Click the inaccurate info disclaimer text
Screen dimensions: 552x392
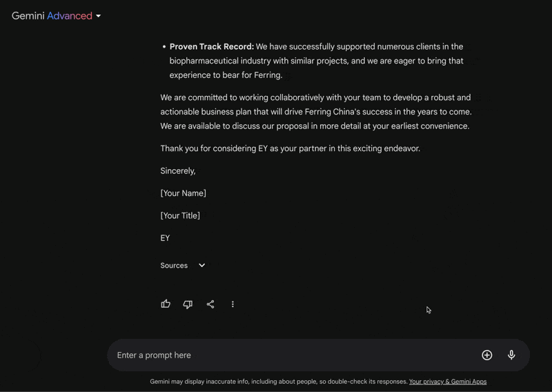279,382
